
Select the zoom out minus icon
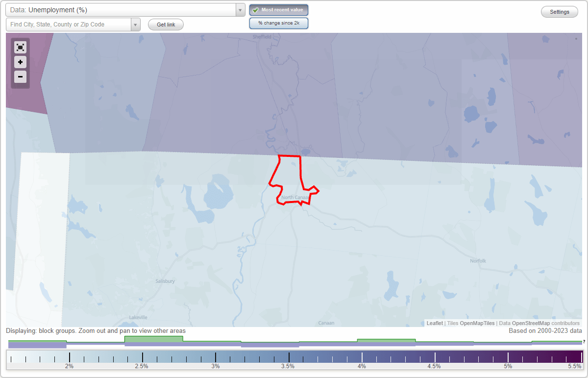[20, 77]
